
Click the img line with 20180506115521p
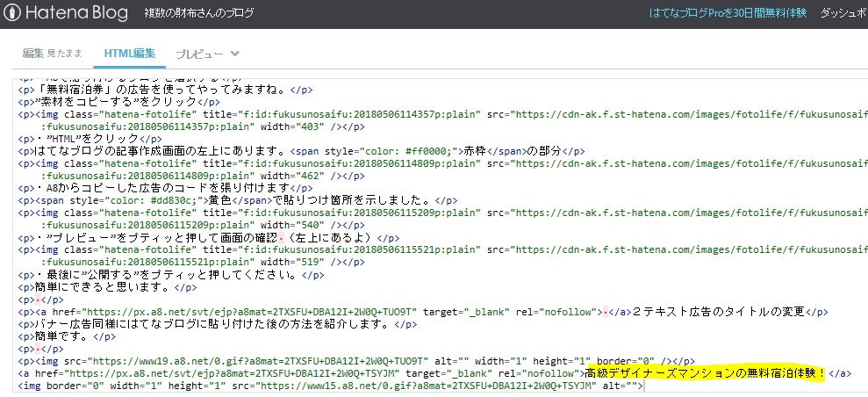tap(443, 250)
